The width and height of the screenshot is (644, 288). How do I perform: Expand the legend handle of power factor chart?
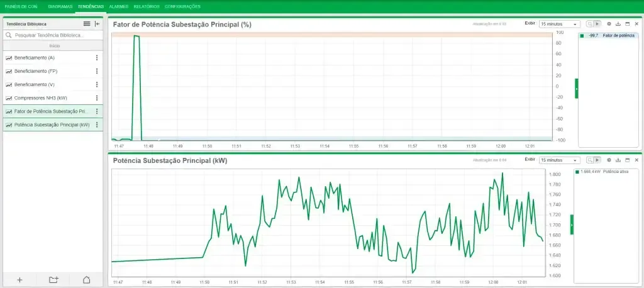(576, 88)
